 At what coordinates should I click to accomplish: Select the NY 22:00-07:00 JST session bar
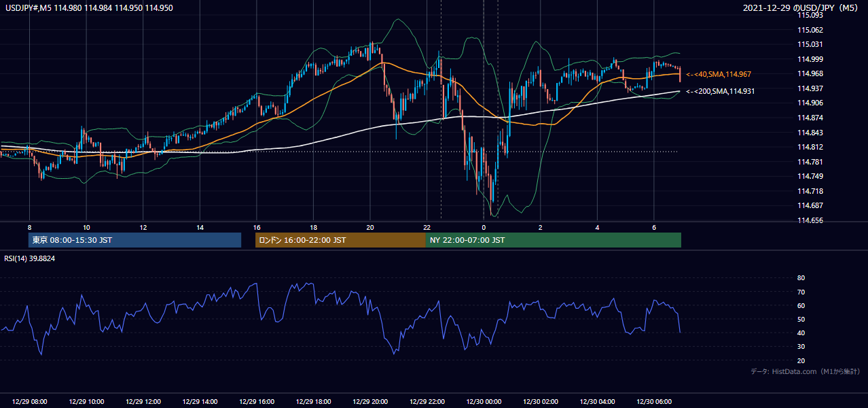click(x=554, y=240)
